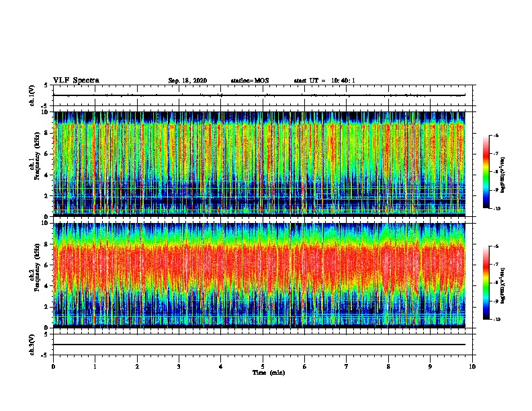532x411 pixels.
Task: Click the ch.2 spectrogram panel
Action: [x=259, y=275]
